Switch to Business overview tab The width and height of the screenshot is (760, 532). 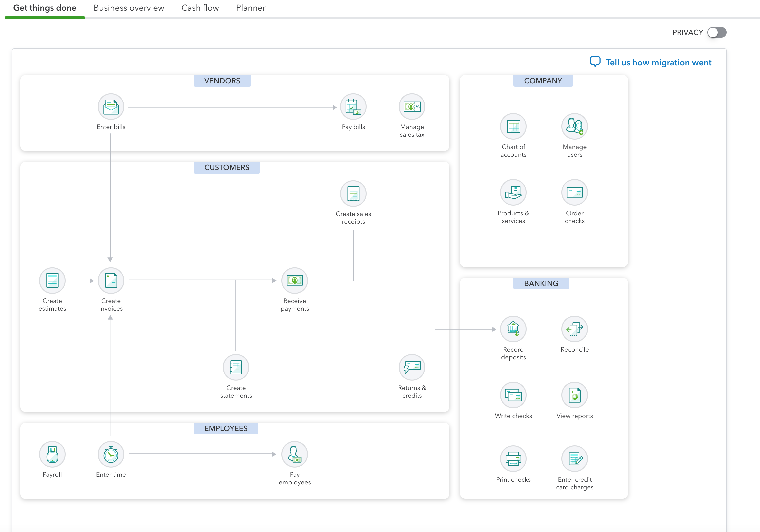[x=129, y=8]
